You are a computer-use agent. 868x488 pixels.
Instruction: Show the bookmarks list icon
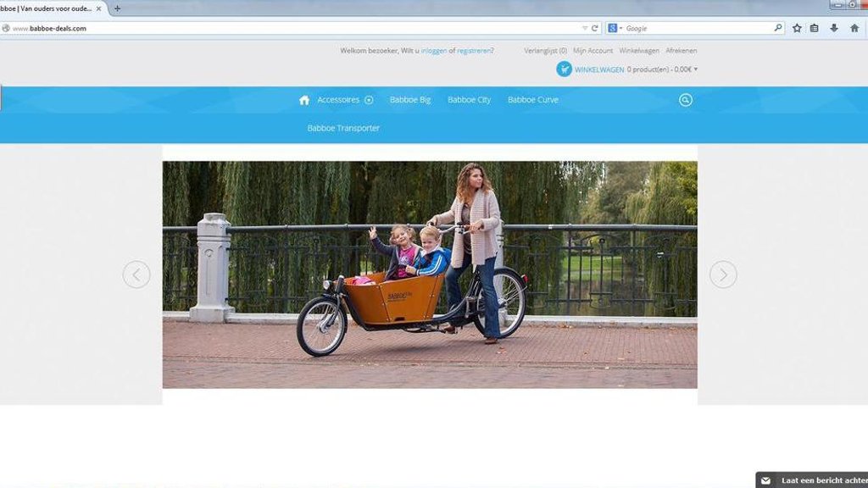click(x=815, y=28)
